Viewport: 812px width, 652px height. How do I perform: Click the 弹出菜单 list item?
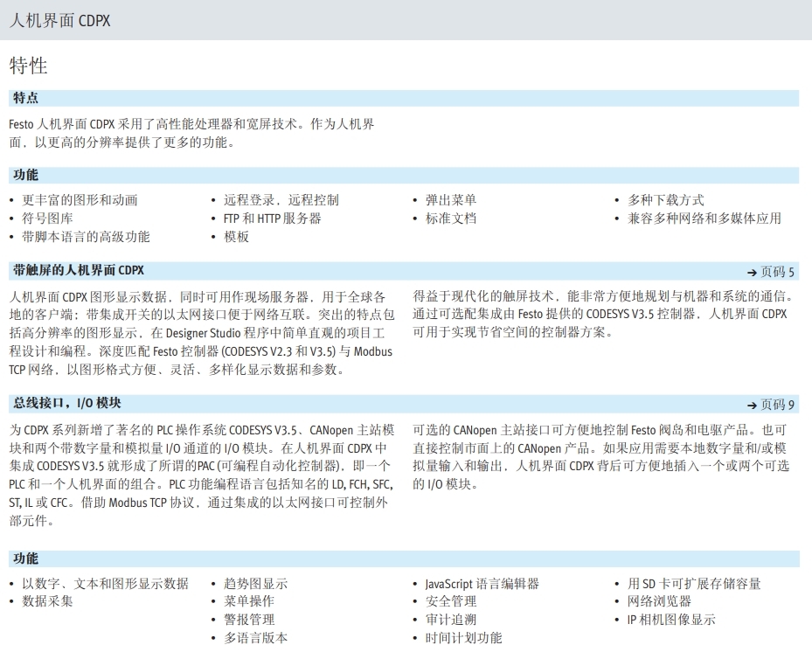451,200
